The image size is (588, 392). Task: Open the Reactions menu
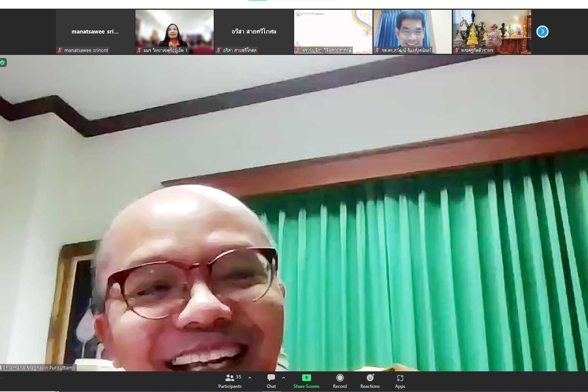(x=370, y=381)
